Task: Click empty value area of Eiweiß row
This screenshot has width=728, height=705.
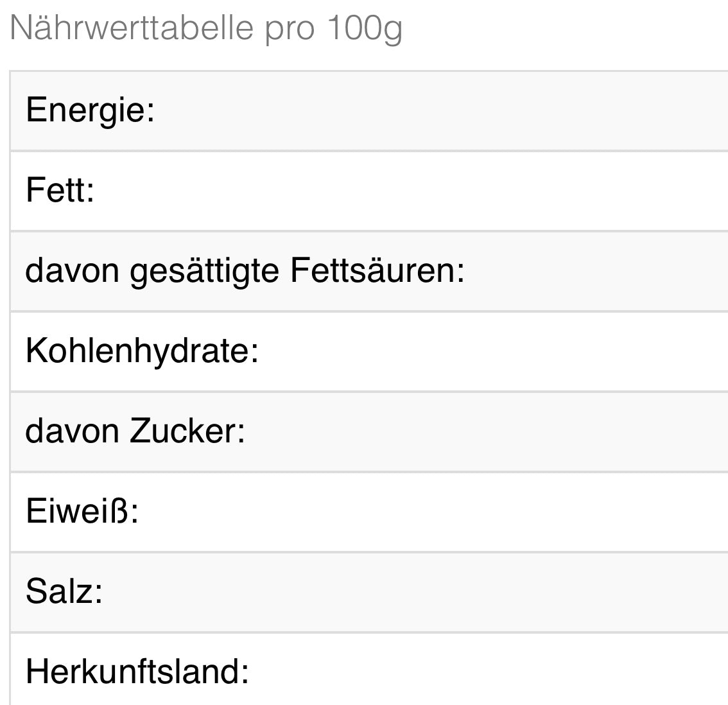Action: click(514, 512)
